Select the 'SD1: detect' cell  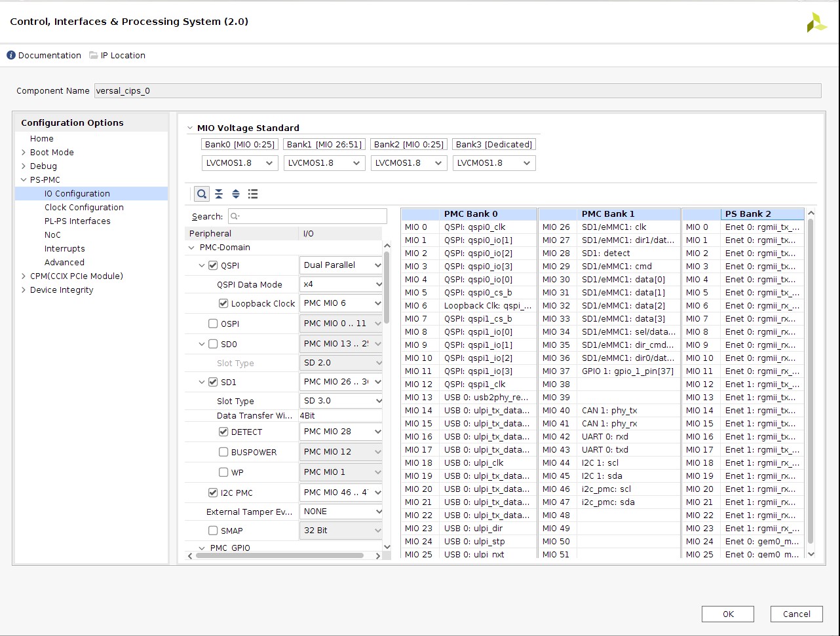pyautogui.click(x=629, y=253)
